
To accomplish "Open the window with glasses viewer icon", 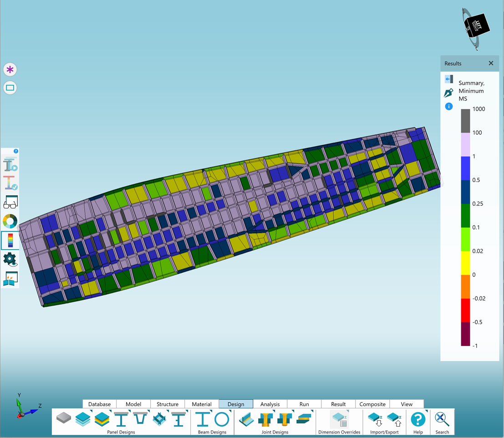I will pyautogui.click(x=10, y=202).
